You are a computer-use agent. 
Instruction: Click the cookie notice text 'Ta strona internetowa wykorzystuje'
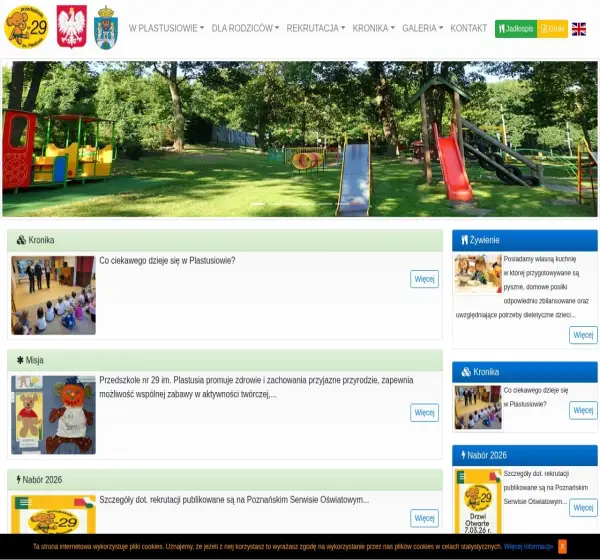[267, 547]
